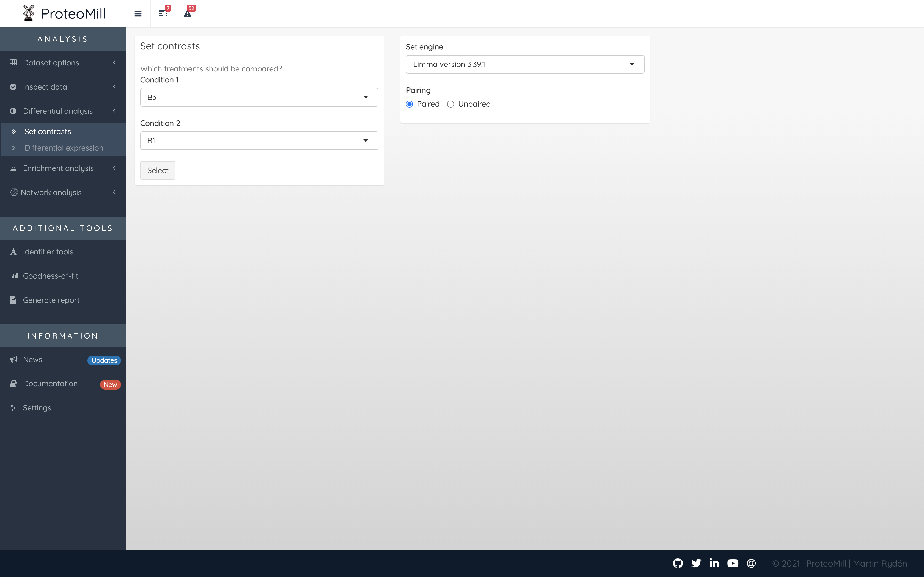The width and height of the screenshot is (924, 577).
Task: Open News item with Updates badge
Action: coord(32,360)
